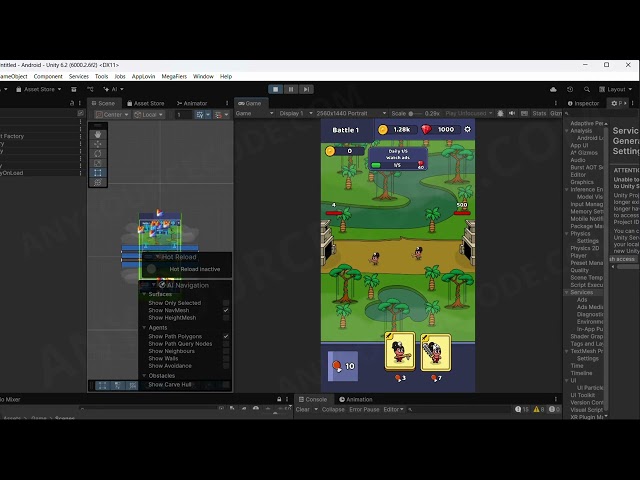
Task: Open the Asset Store toolbar dropdown
Action: point(39,89)
